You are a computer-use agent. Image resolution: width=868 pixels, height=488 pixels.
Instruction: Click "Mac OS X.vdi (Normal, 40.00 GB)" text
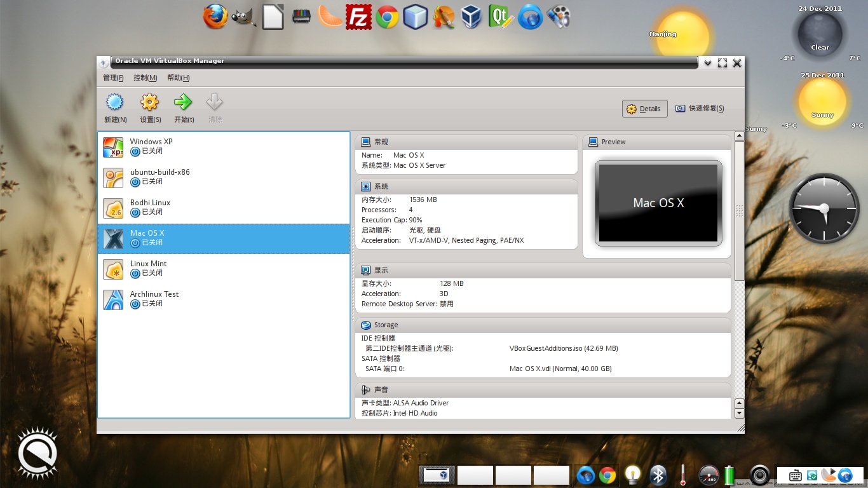(560, 369)
